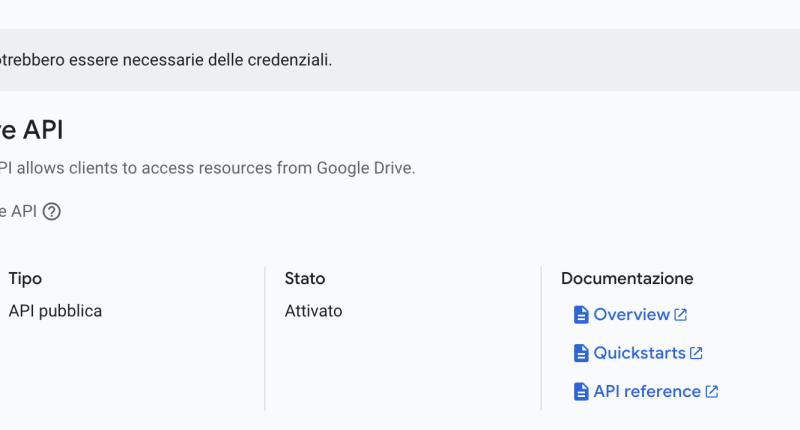Click the document icon beside Quickstarts
The height and width of the screenshot is (430, 800).
pyautogui.click(x=581, y=353)
